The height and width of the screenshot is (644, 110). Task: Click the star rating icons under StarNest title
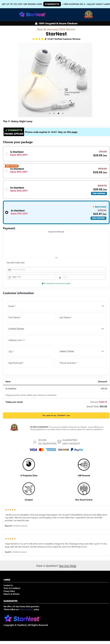click(x=39, y=39)
